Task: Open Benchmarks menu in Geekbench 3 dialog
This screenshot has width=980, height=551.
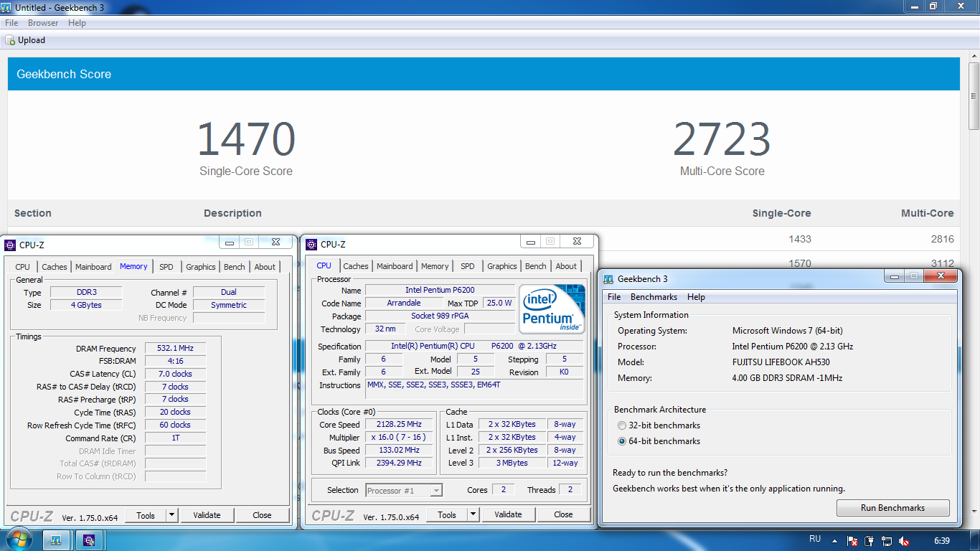Action: tap(654, 297)
